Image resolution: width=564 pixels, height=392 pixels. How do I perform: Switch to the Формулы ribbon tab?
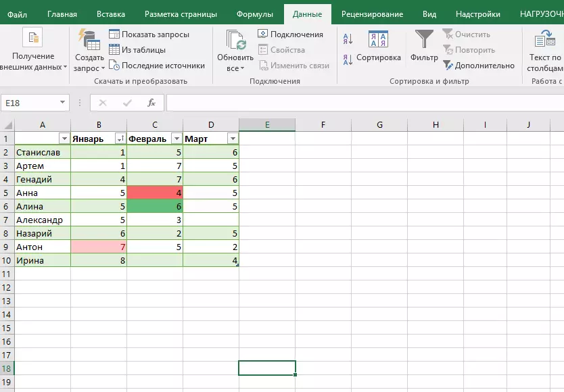pyautogui.click(x=255, y=14)
